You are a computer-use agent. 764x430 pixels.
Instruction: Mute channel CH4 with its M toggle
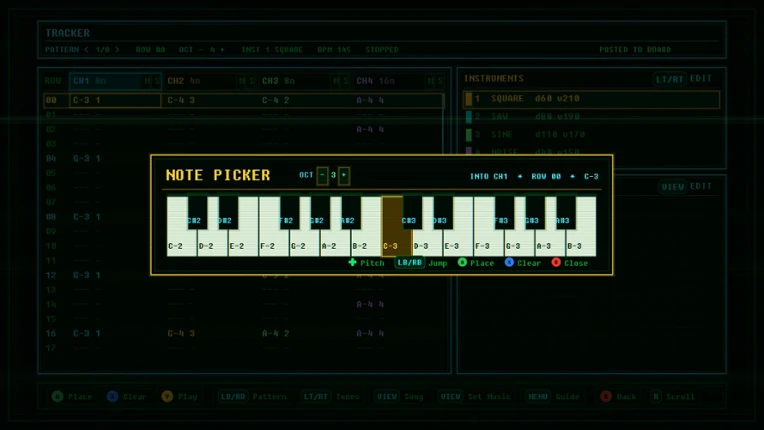[431, 81]
